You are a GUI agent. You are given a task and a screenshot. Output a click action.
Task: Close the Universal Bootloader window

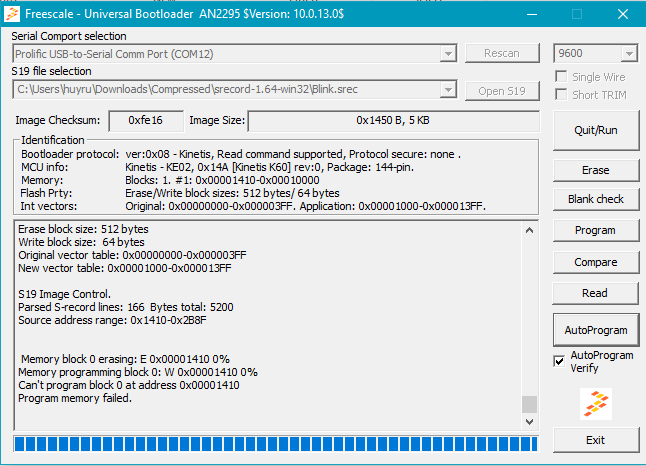623,14
